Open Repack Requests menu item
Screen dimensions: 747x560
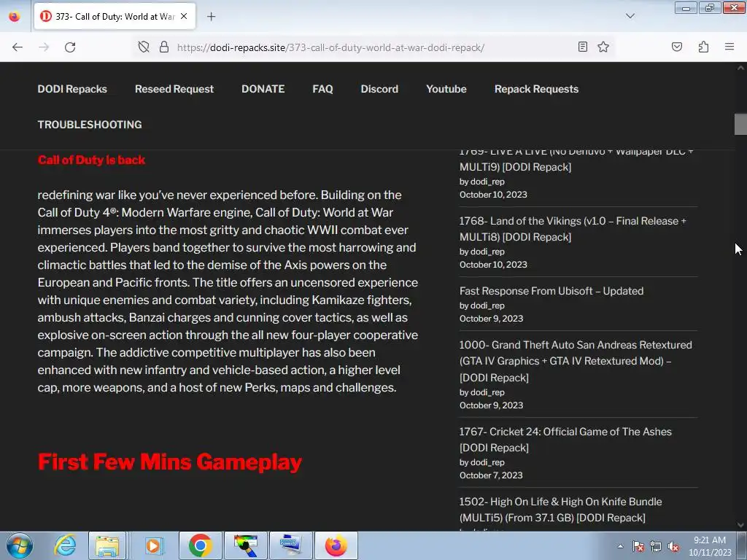pyautogui.click(x=536, y=89)
